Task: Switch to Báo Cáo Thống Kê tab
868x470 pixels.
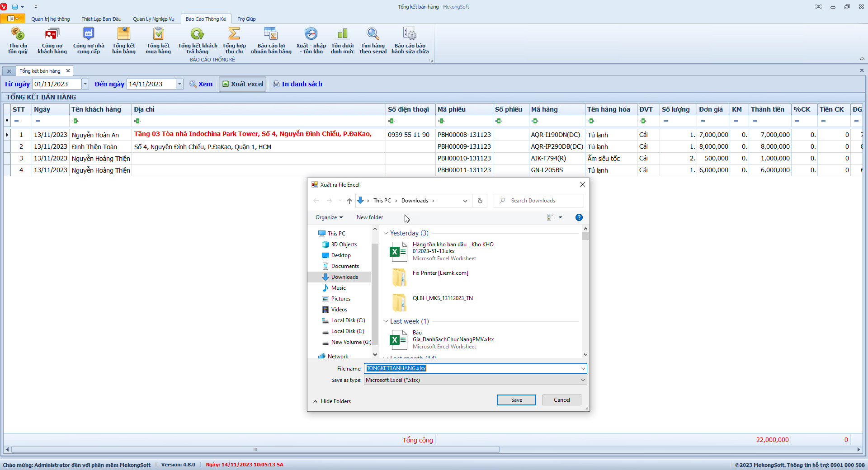Action: pos(206,19)
